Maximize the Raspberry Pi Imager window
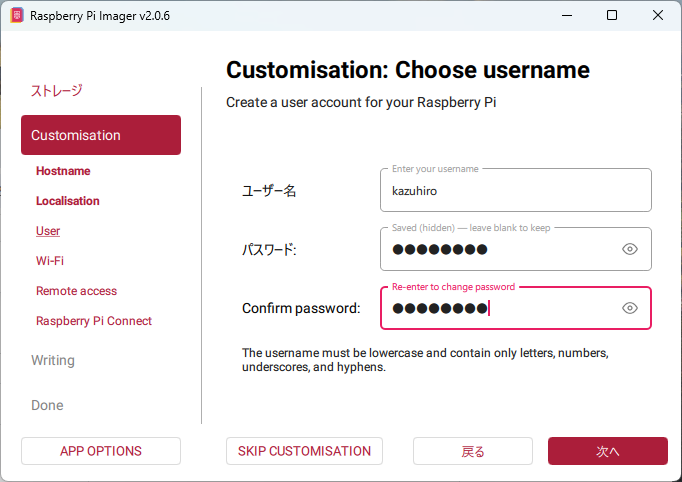 tap(612, 16)
